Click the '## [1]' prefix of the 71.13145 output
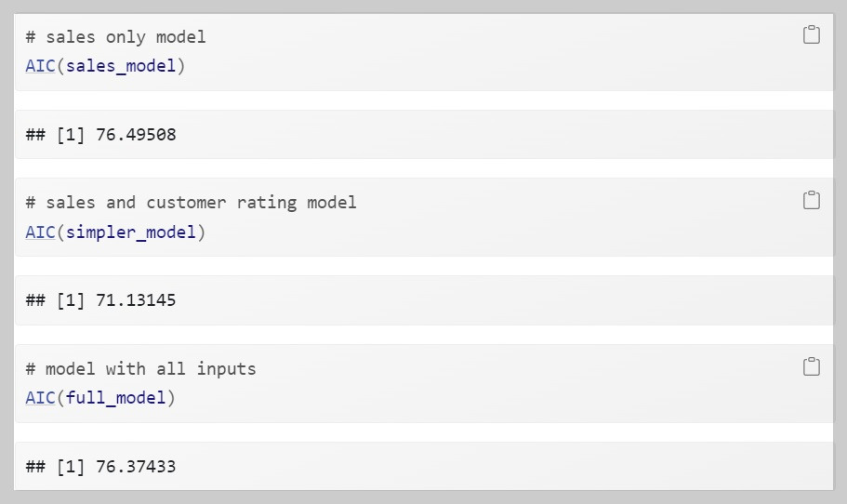 tap(55, 300)
